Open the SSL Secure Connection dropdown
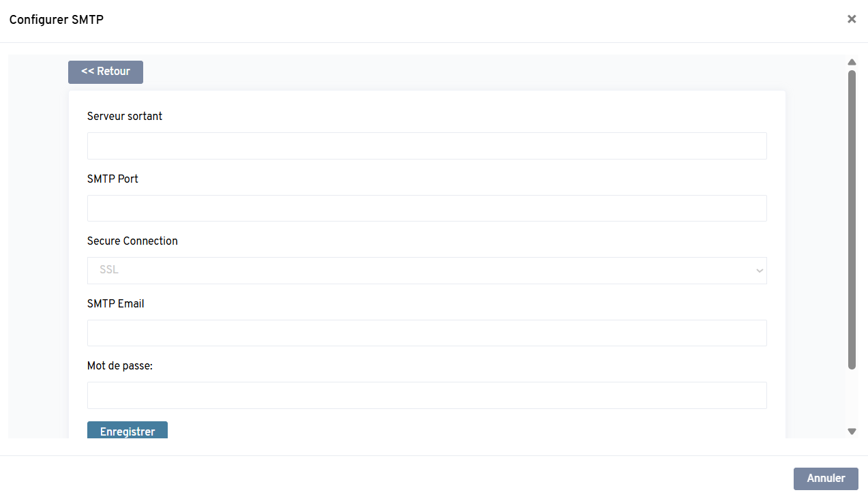Image resolution: width=868 pixels, height=499 pixels. [x=426, y=271]
